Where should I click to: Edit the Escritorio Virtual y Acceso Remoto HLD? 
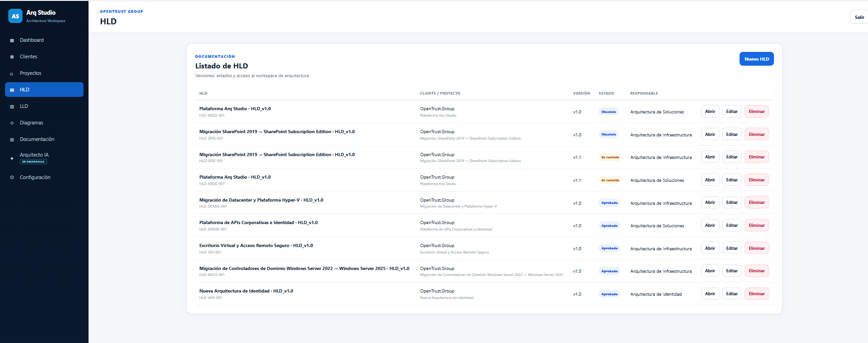[x=732, y=248]
